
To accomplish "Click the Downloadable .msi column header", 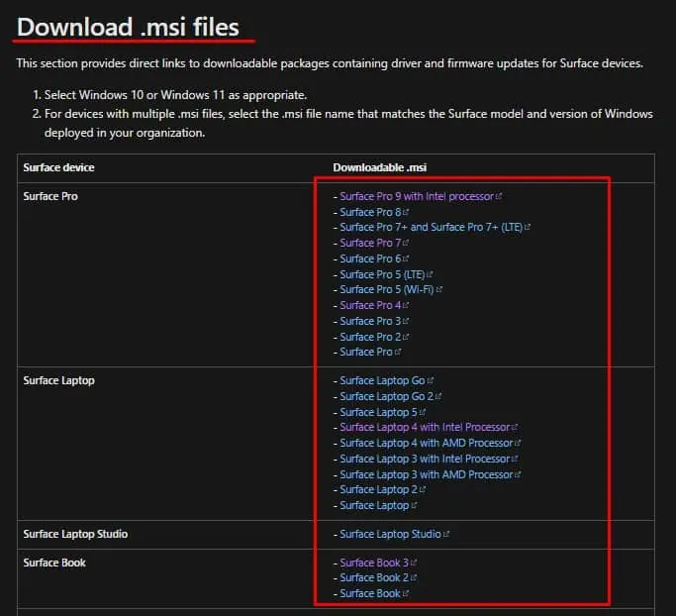I will [x=379, y=167].
